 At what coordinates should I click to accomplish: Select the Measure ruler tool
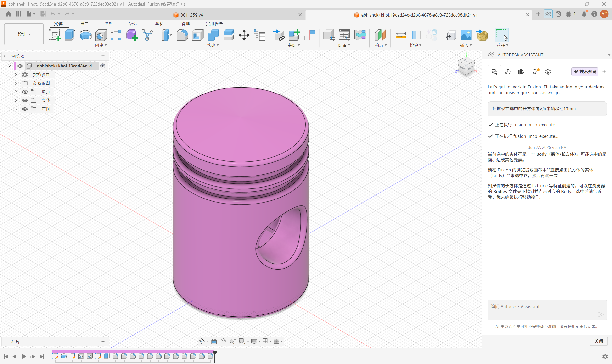400,35
